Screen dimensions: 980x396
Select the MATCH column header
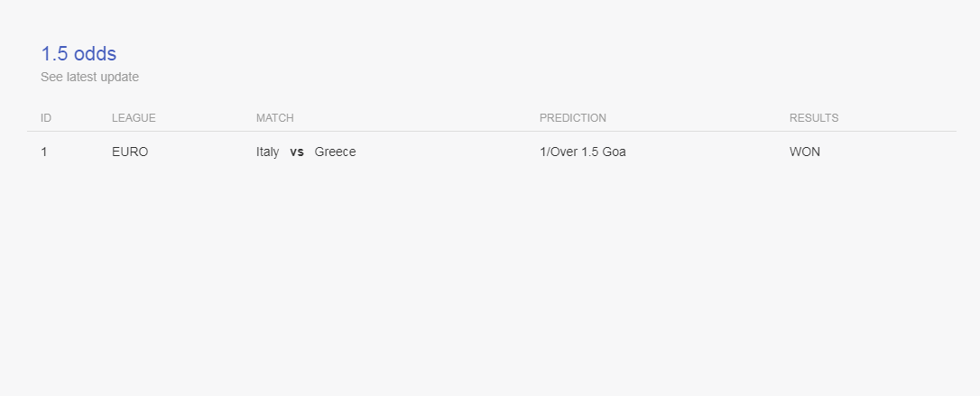(275, 118)
